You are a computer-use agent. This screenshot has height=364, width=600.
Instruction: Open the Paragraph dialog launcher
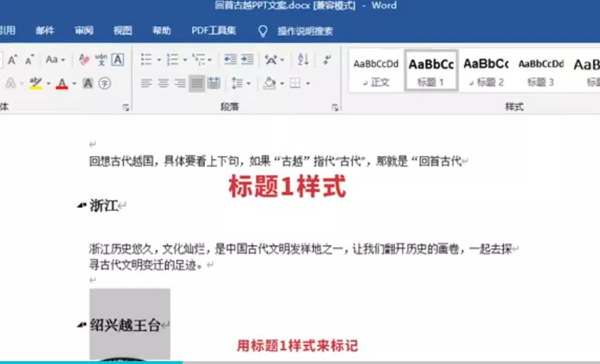pos(335,108)
